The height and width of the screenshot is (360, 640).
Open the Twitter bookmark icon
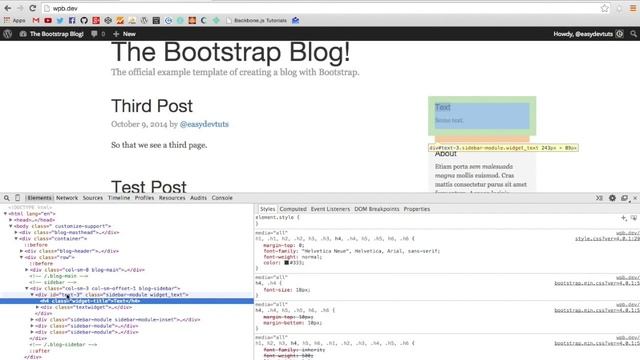60,20
